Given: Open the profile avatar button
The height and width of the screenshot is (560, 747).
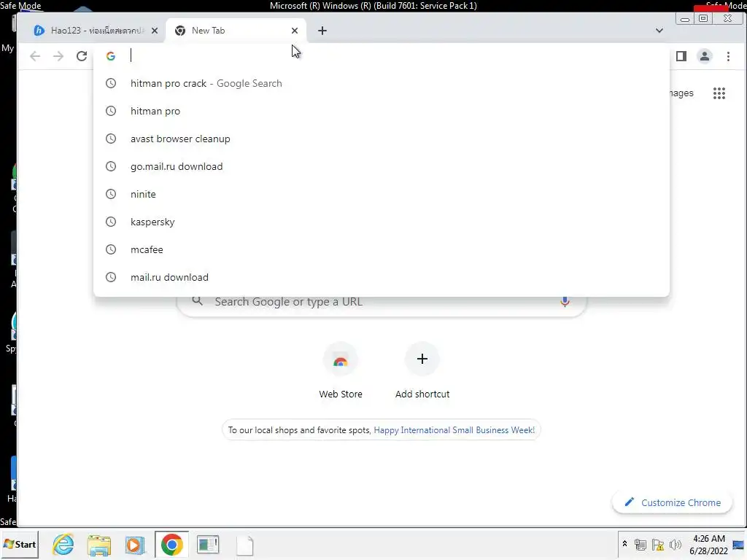Looking at the screenshot, I should click(x=705, y=56).
